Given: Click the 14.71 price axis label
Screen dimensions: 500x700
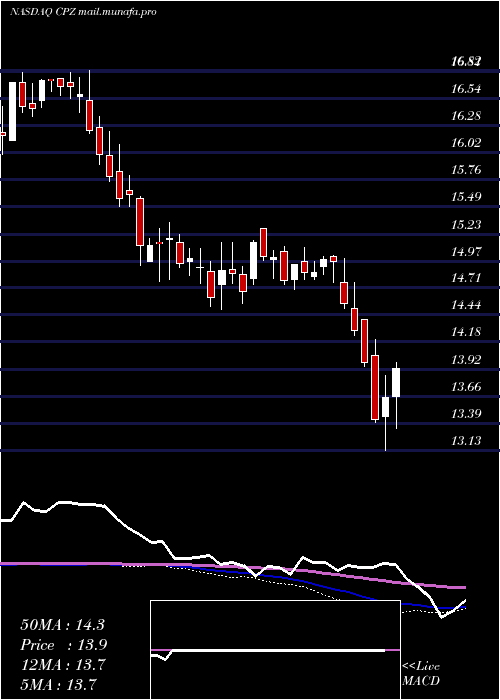Looking at the screenshot, I should [466, 278].
